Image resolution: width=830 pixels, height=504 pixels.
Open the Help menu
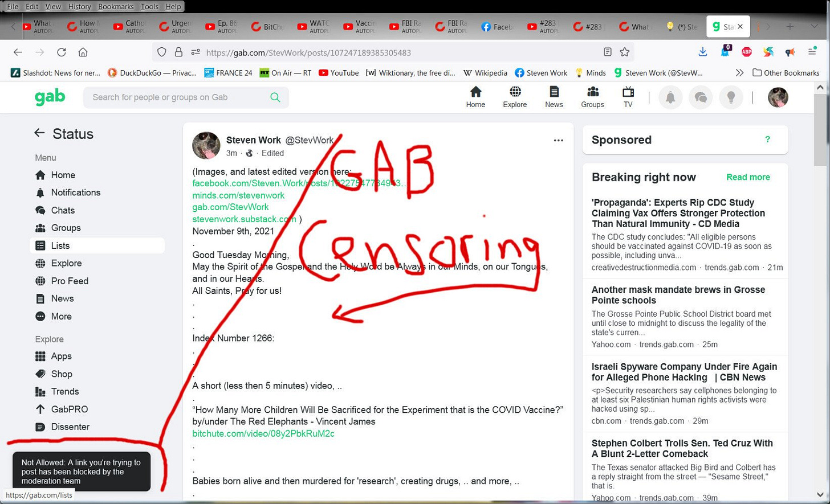(173, 7)
